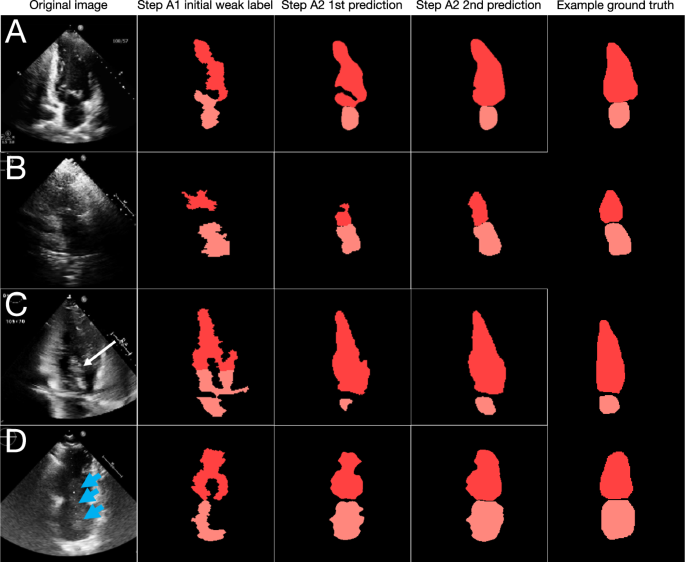Image resolution: width=685 pixels, height=562 pixels.
Task: Select row A initial weak label mask
Action: 210,83
